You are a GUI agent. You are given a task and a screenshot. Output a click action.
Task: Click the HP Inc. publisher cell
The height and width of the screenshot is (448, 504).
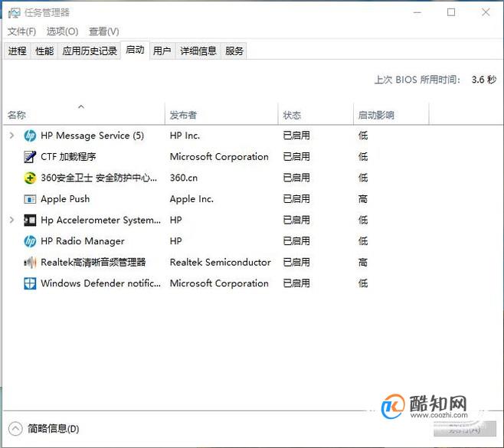click(x=185, y=136)
